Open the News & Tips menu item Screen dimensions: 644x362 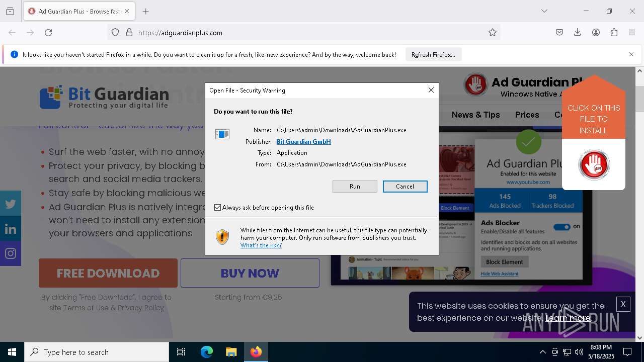pos(475,115)
